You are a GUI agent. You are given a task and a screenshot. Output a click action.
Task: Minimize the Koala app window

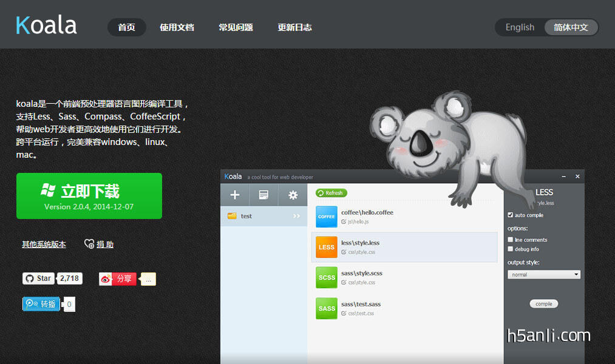tap(563, 177)
